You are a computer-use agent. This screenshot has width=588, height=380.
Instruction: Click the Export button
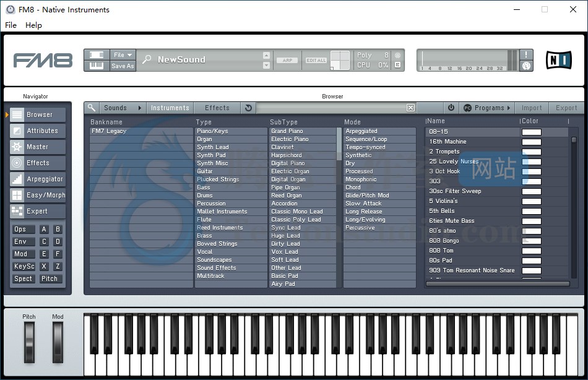(x=566, y=108)
